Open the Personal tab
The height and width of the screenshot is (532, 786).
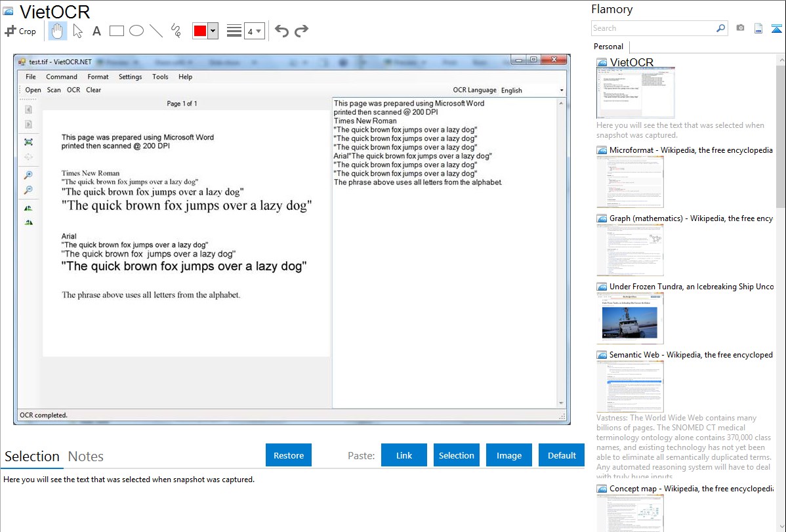[x=608, y=47]
